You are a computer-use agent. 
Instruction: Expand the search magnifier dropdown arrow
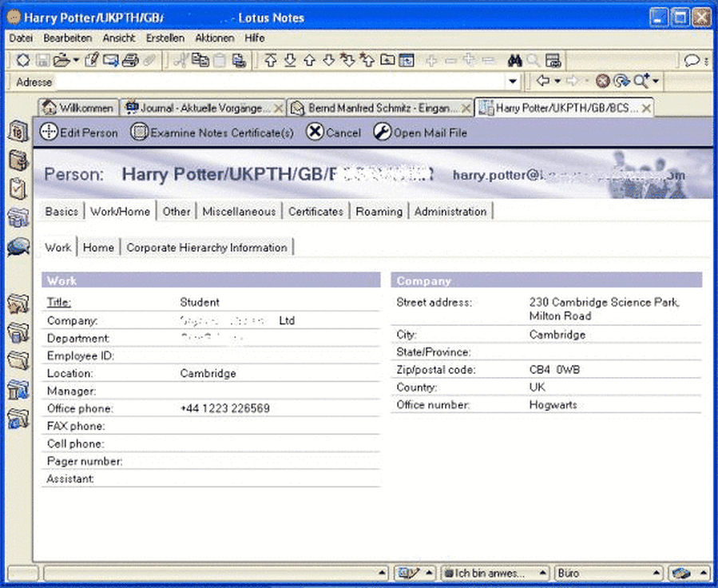tap(657, 81)
